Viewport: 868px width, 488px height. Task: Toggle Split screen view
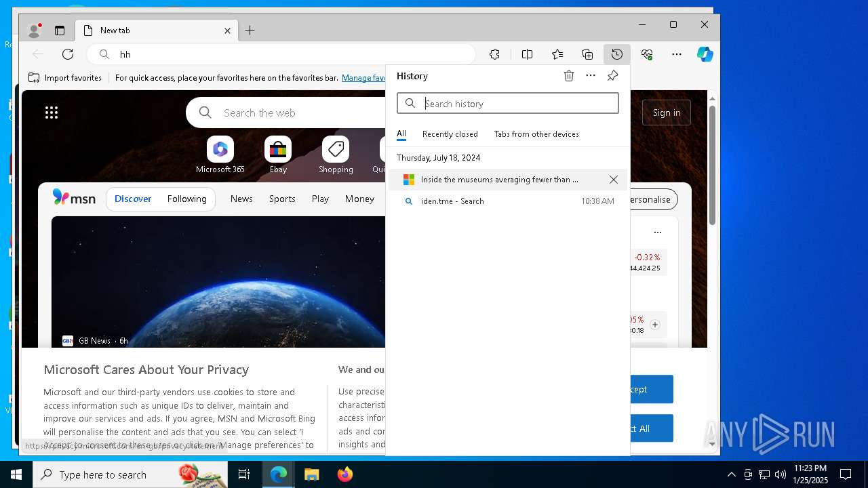pos(527,54)
